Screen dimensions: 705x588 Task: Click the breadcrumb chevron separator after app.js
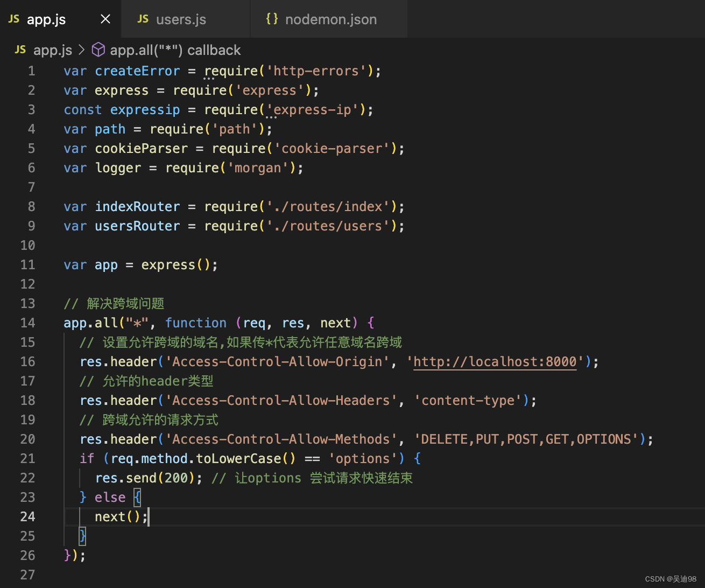tap(82, 50)
